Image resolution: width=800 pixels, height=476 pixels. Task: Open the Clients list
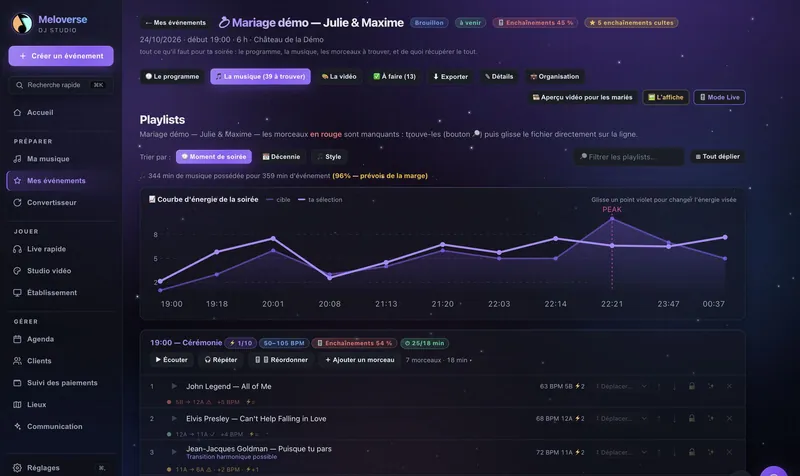tap(39, 361)
